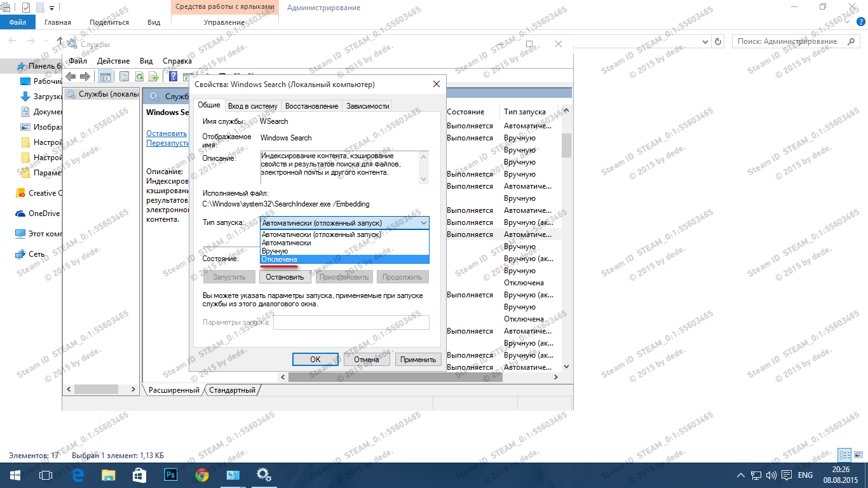Open the Explorer address history dropdown arrow
868x488 pixels.
point(704,41)
